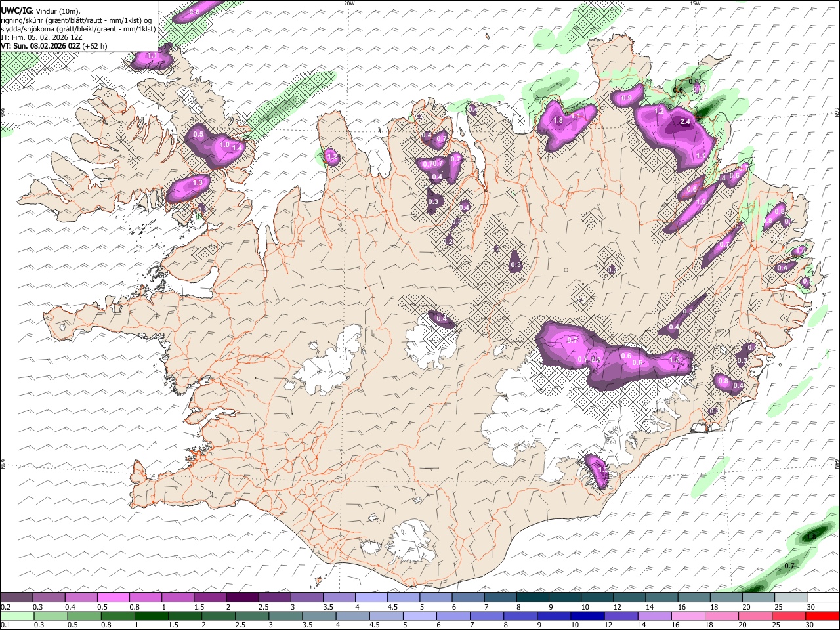Click the '0.4' label in the snow legend

point(70,607)
